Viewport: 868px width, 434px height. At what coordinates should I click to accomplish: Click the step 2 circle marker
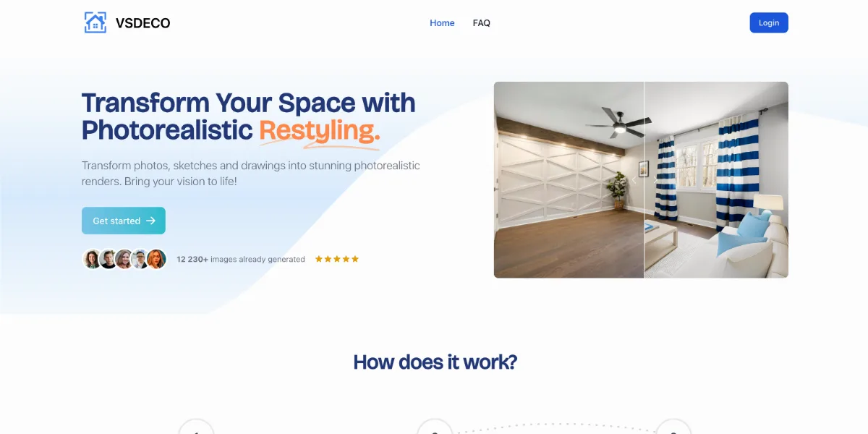(x=435, y=427)
